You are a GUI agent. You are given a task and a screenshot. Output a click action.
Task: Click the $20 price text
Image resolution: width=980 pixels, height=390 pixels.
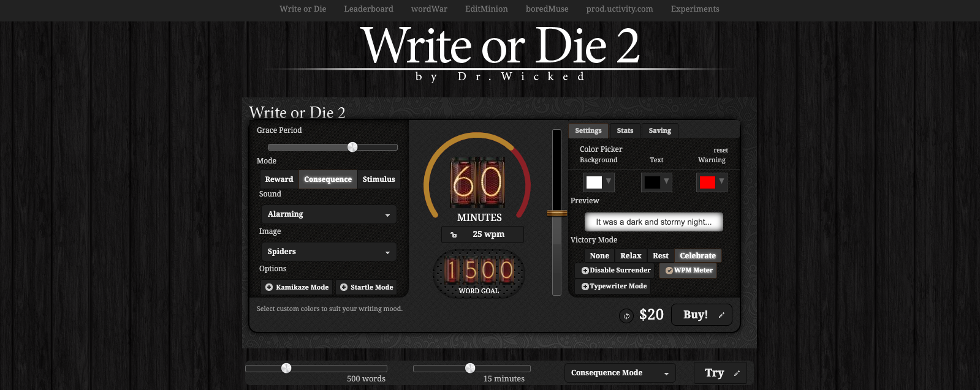coord(651,315)
